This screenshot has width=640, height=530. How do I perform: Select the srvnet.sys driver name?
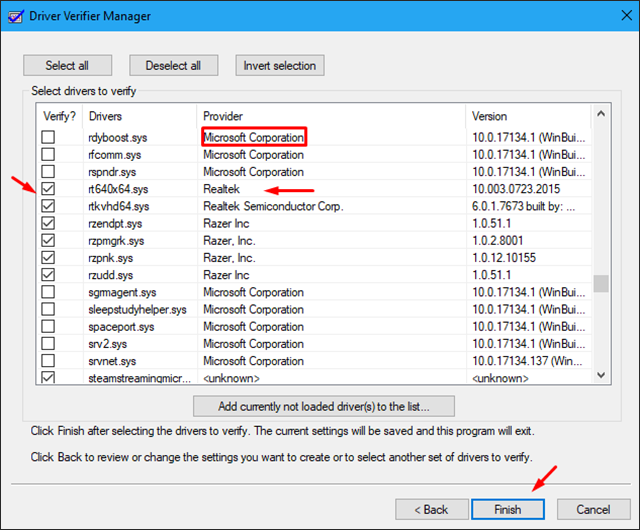112,361
